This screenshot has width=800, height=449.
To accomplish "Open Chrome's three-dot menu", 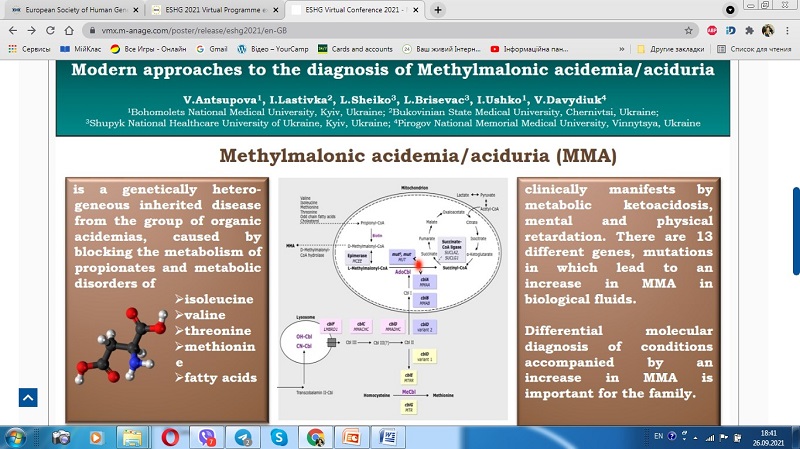I will [788, 30].
